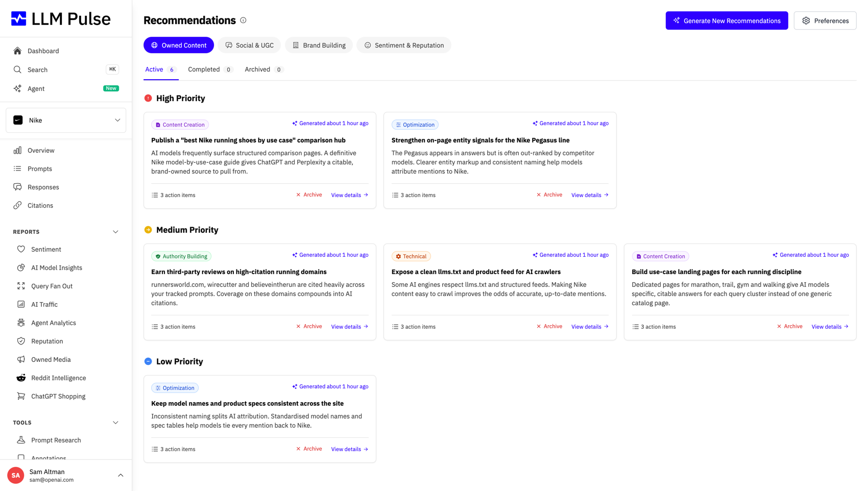
Task: Click the "Strengthen on-page entity signals" card title
Action: (x=480, y=140)
